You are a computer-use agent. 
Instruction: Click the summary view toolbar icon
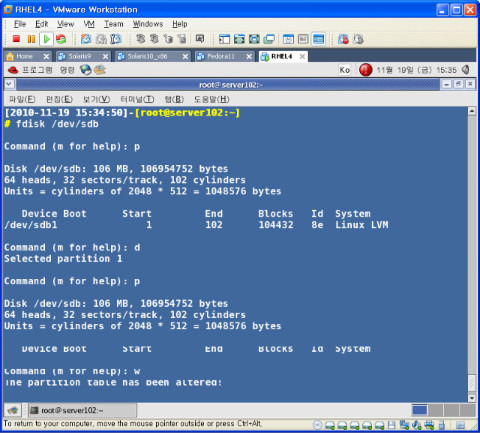288,39
